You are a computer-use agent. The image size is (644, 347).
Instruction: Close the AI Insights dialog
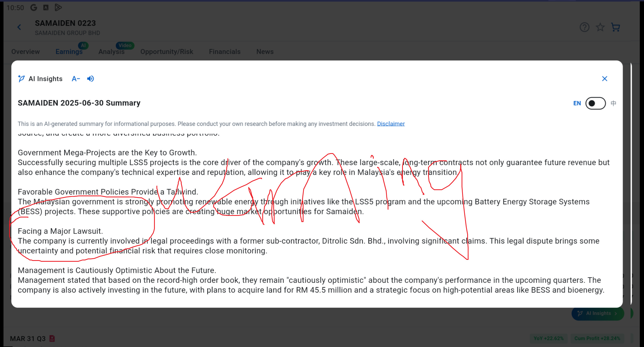605,79
